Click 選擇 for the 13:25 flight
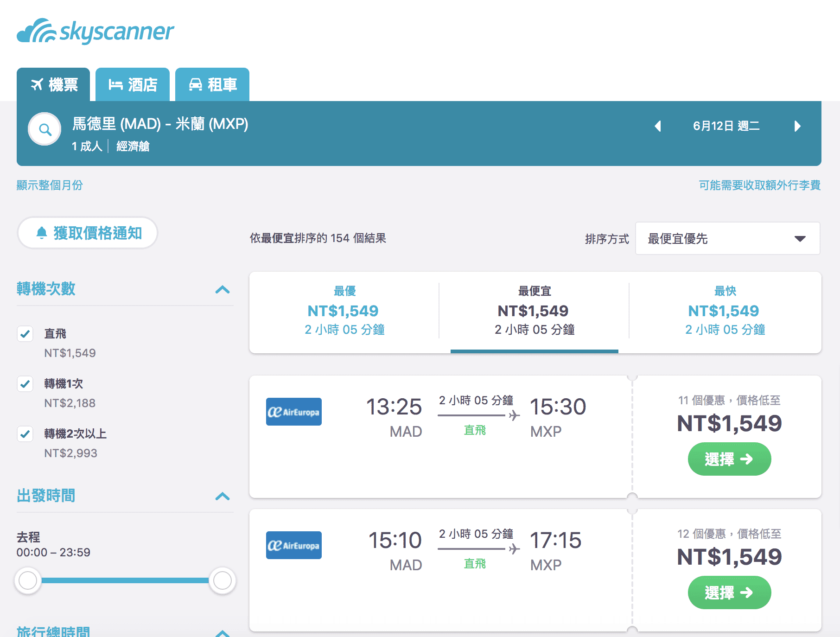Image resolution: width=840 pixels, height=637 pixels. (729, 459)
